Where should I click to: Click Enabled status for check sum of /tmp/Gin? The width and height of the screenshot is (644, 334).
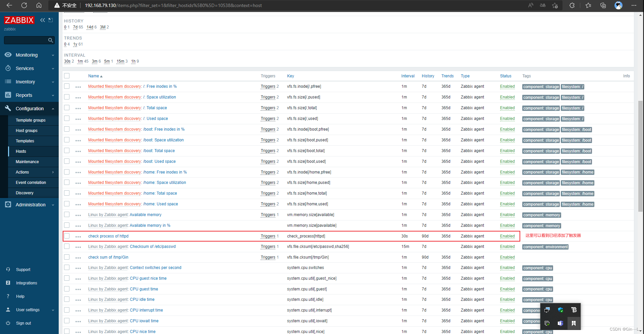tap(507, 257)
